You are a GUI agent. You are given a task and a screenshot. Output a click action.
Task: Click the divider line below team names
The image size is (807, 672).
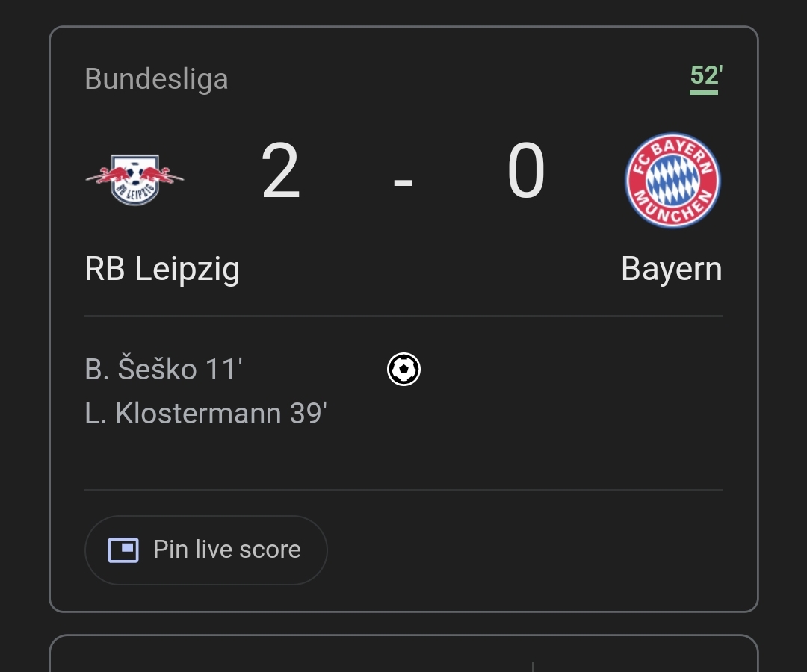[403, 316]
